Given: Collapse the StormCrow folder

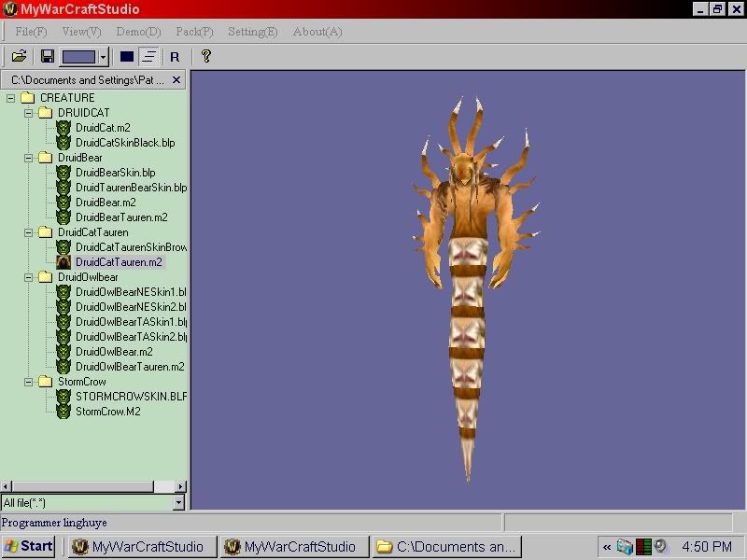Looking at the screenshot, I should 29,382.
